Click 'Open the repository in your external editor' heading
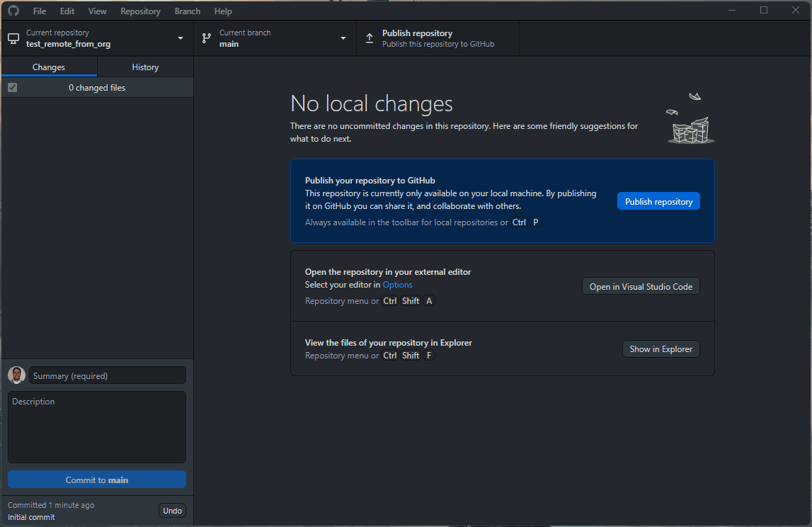812x527 pixels. point(388,271)
